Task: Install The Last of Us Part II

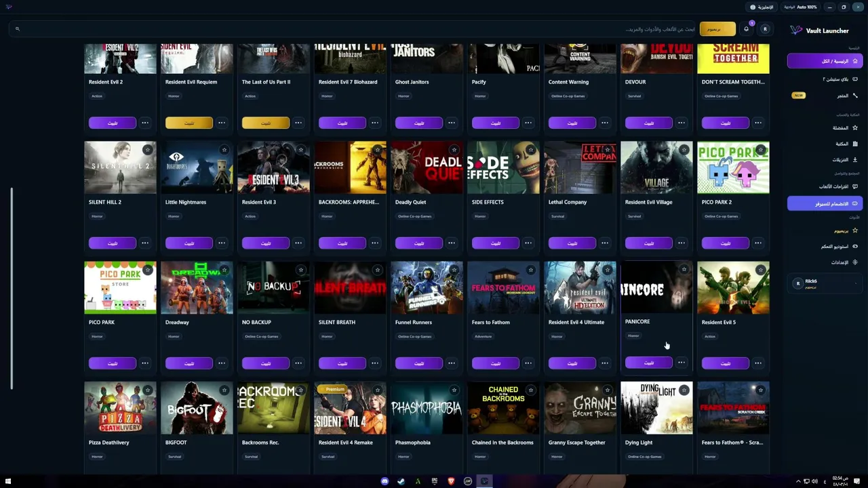Action: tap(265, 123)
